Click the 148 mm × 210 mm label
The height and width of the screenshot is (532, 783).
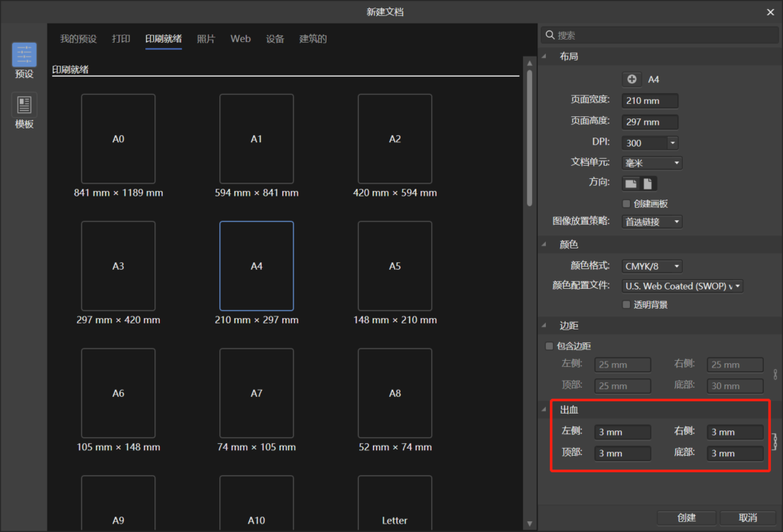tap(395, 320)
